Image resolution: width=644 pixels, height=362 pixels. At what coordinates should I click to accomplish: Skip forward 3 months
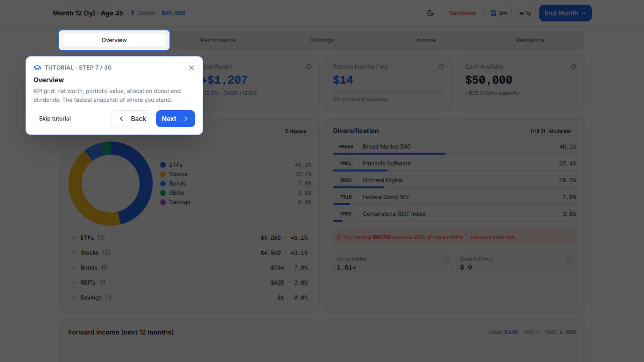point(499,13)
